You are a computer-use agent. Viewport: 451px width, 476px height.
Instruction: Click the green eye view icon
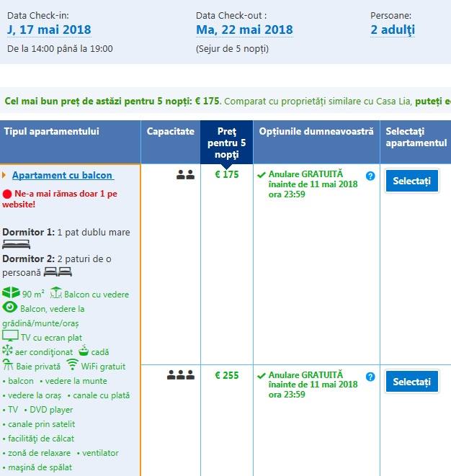pyautogui.click(x=10, y=307)
